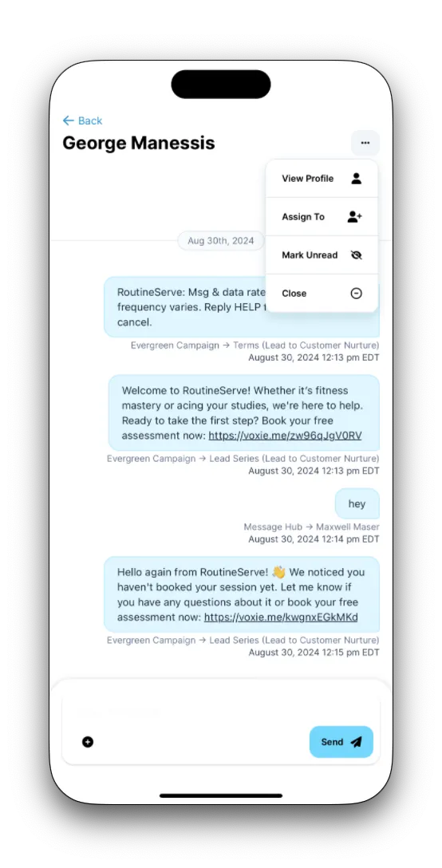Tap the George Manessis contact name heading

[139, 143]
